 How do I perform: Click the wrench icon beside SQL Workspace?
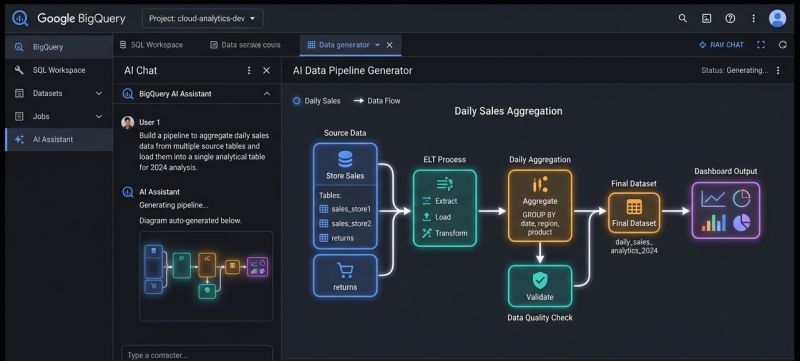[x=19, y=70]
